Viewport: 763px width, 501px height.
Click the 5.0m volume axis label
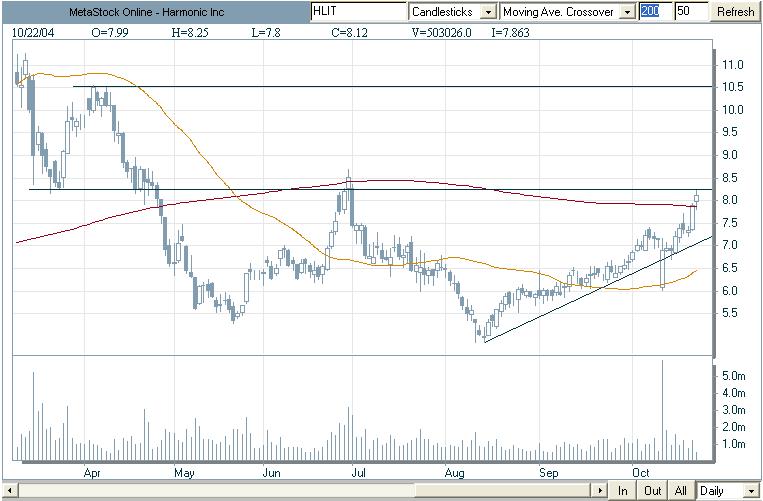(734, 376)
